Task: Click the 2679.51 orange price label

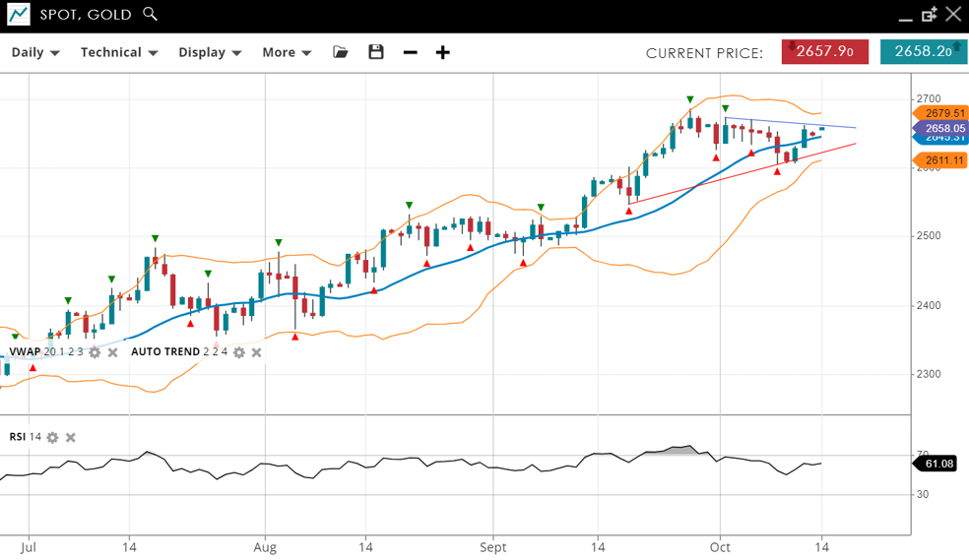Action: click(942, 113)
